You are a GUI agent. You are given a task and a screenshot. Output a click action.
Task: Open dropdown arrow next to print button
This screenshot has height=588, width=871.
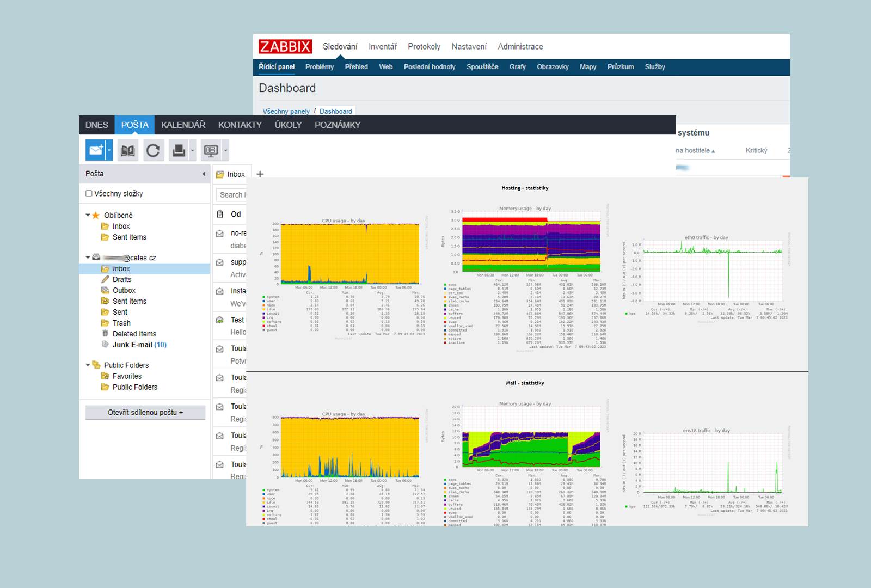click(x=192, y=150)
